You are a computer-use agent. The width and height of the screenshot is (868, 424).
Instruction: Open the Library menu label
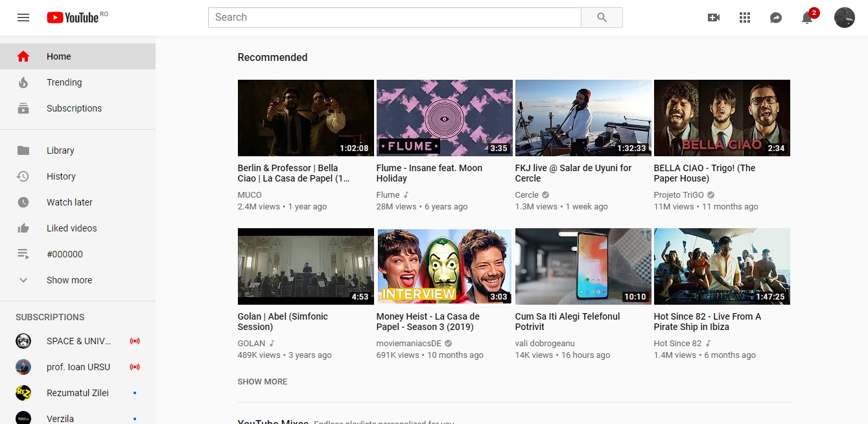(x=60, y=150)
